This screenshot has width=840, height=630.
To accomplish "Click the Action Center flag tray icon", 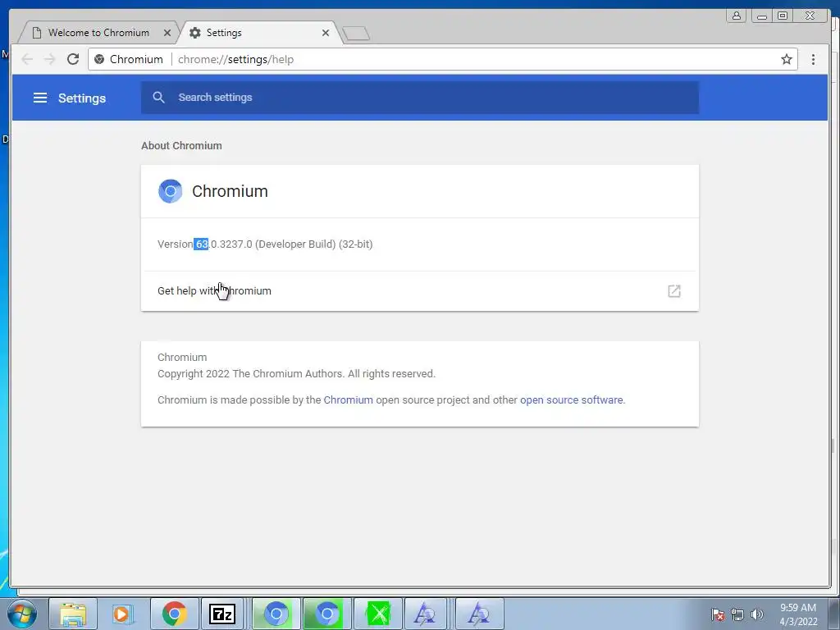I will click(x=717, y=614).
